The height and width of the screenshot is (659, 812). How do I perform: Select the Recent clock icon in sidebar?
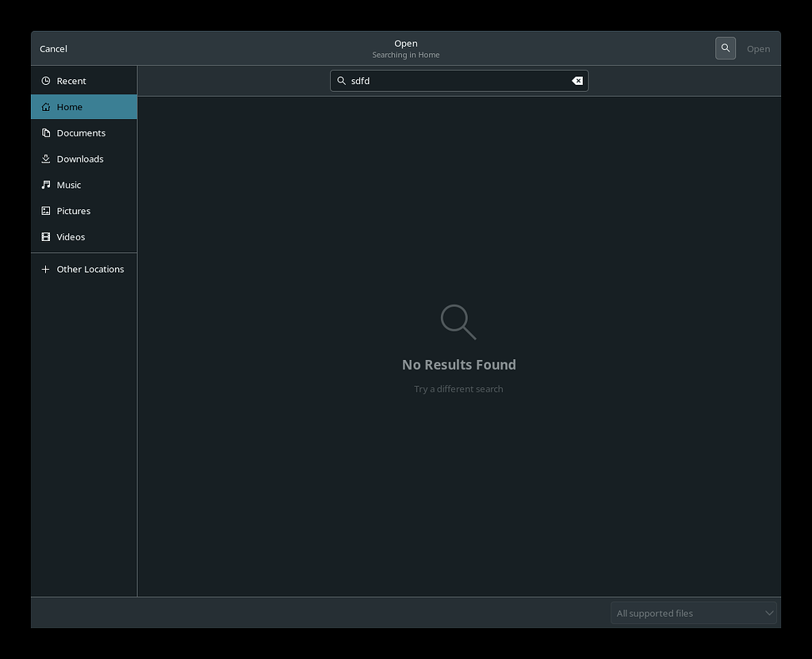pyautogui.click(x=46, y=80)
